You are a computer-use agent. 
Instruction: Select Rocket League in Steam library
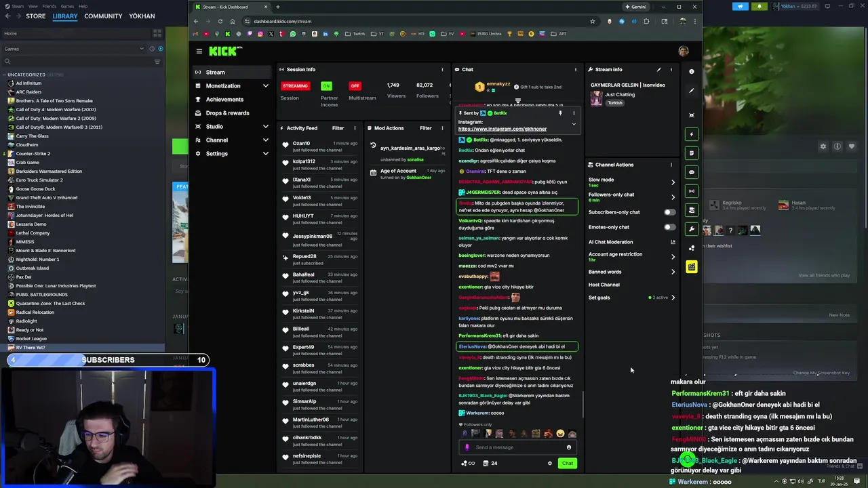point(31,339)
